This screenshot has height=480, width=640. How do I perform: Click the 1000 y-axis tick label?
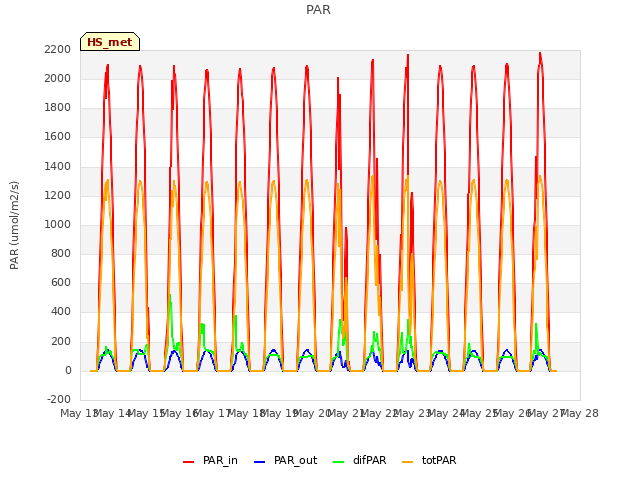click(x=58, y=224)
